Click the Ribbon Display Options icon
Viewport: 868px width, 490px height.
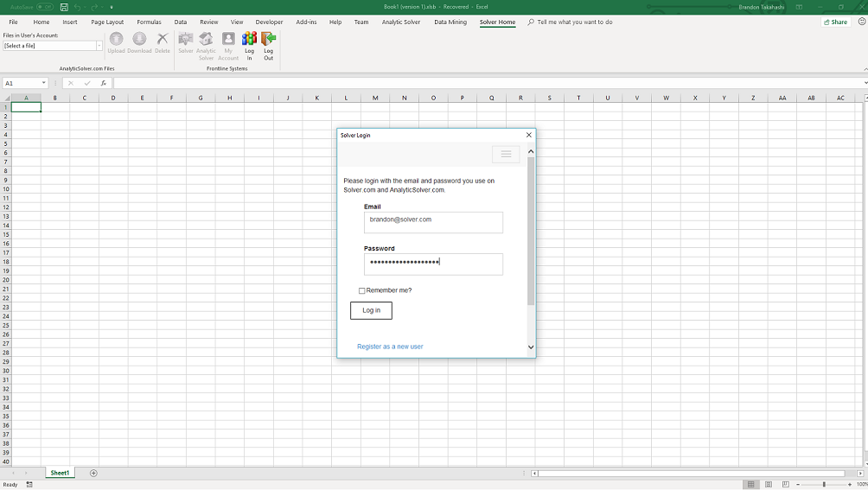(x=800, y=7)
